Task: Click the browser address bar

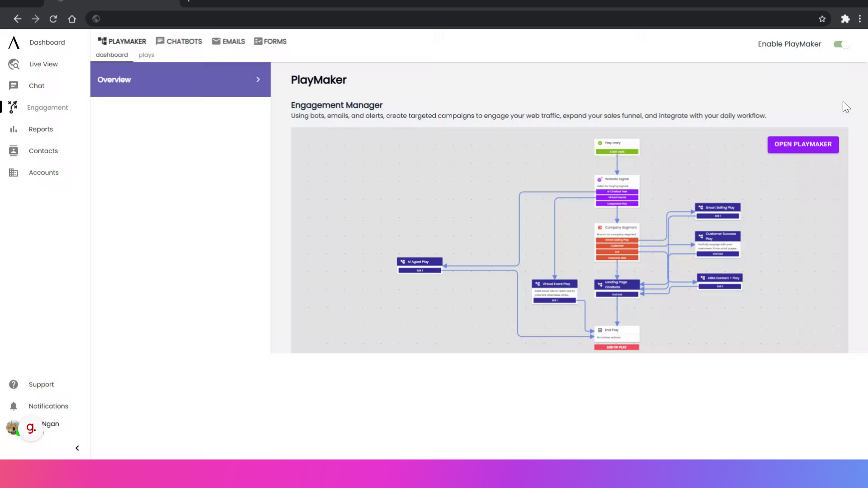Action: coord(458,19)
